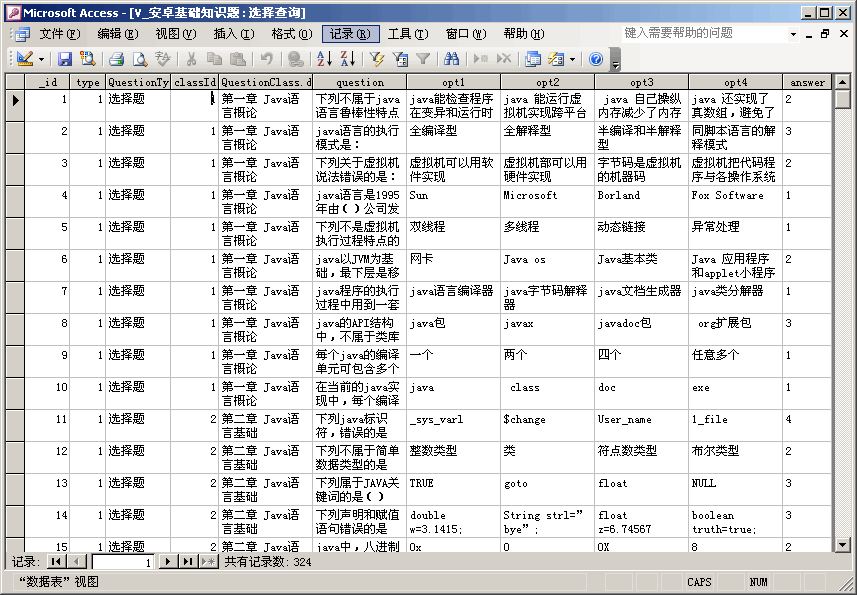Click the copy icon
Viewport: 857px width, 595px height.
point(214,58)
